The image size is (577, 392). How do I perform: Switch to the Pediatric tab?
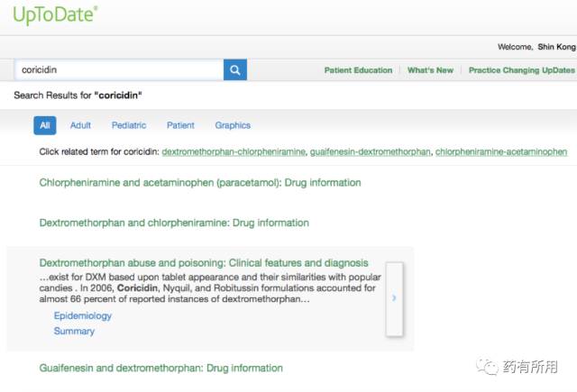(x=129, y=125)
